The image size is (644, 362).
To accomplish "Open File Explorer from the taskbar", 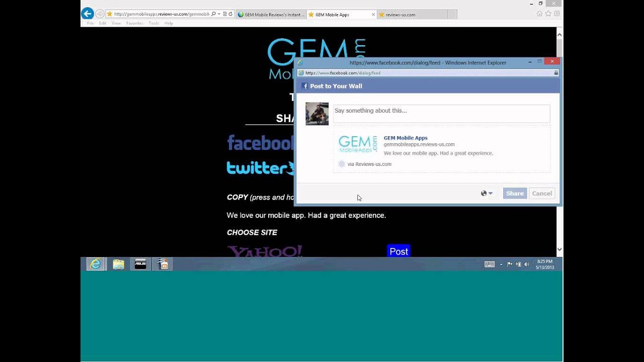I will [118, 264].
